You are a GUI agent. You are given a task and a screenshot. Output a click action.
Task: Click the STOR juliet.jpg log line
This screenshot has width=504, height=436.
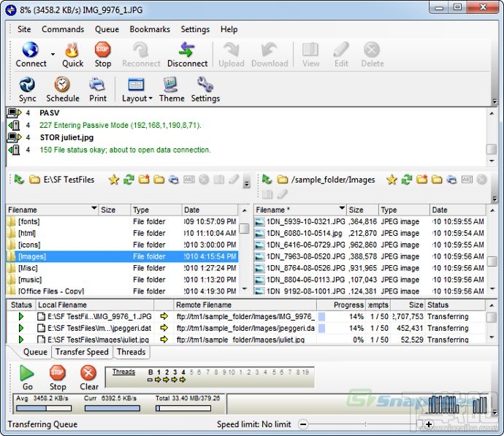click(x=66, y=137)
